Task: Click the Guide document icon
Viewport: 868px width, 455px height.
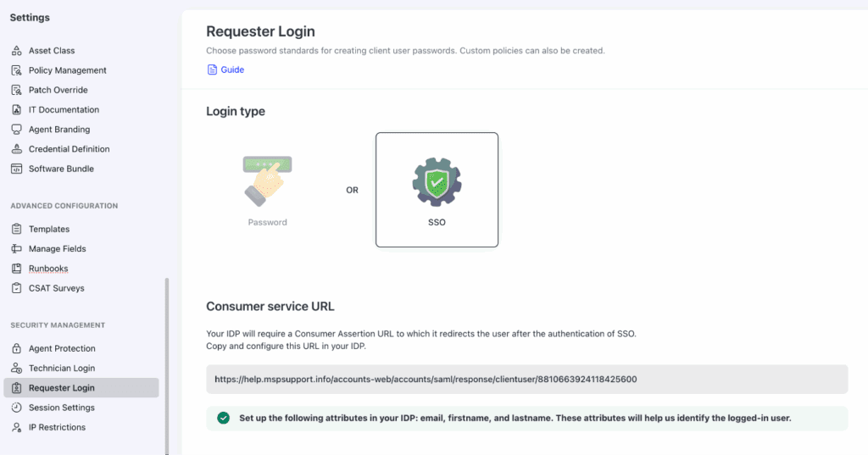Action: point(212,69)
